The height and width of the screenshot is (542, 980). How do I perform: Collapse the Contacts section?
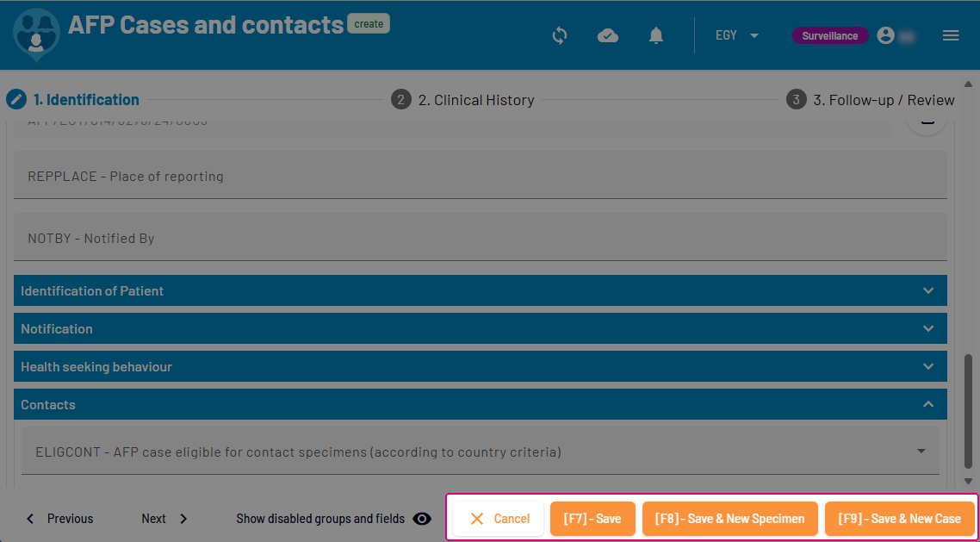point(928,404)
